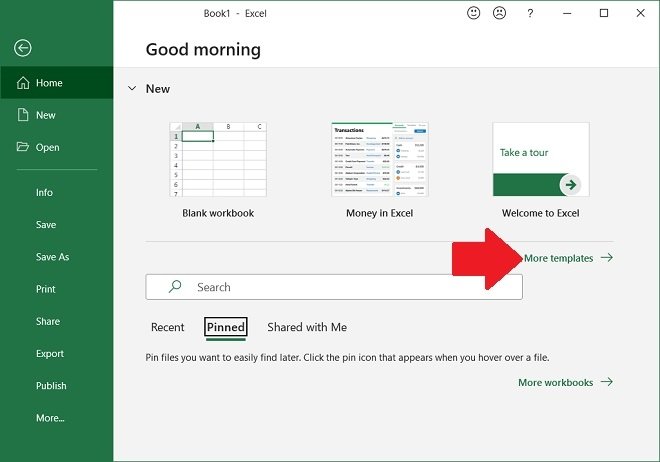Click the back arrow circle icon
The width and height of the screenshot is (660, 462).
tap(22, 48)
